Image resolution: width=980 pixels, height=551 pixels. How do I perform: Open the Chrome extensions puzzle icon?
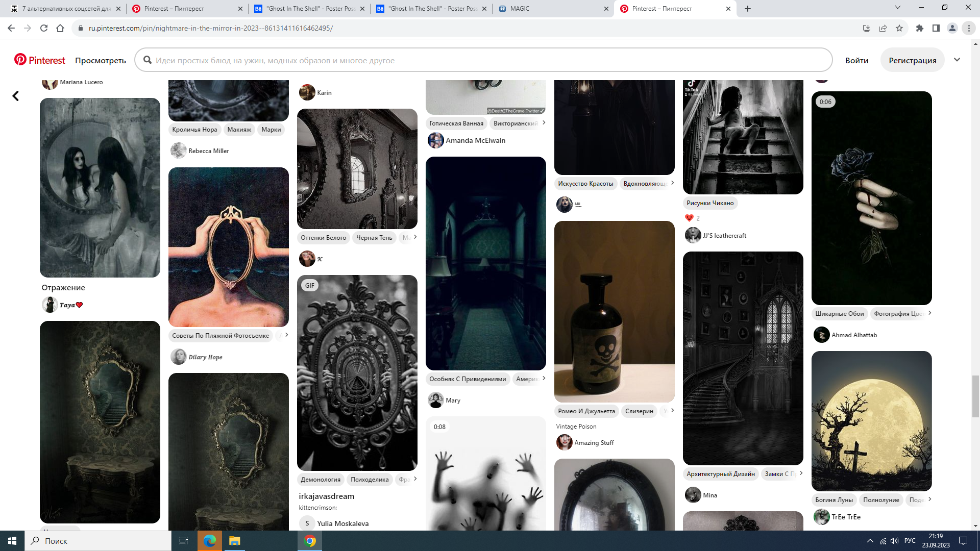(920, 28)
